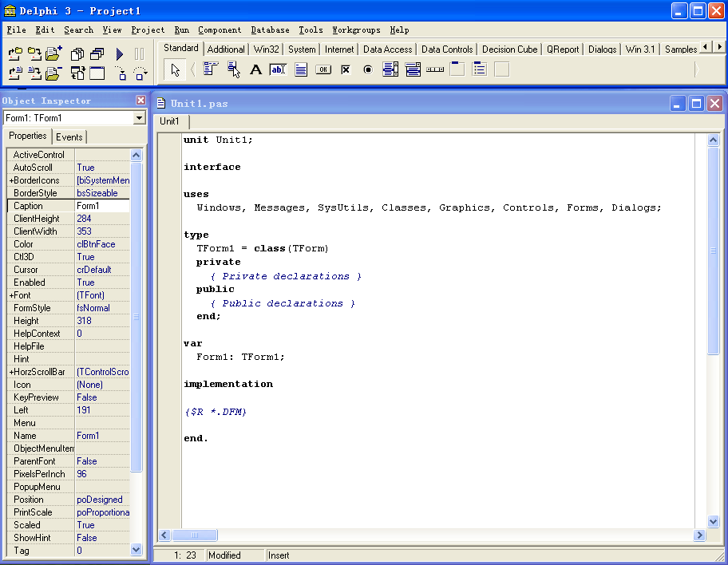Click the Open Project speedbar icon
Viewport: 728px width, 565px height.
(15, 53)
